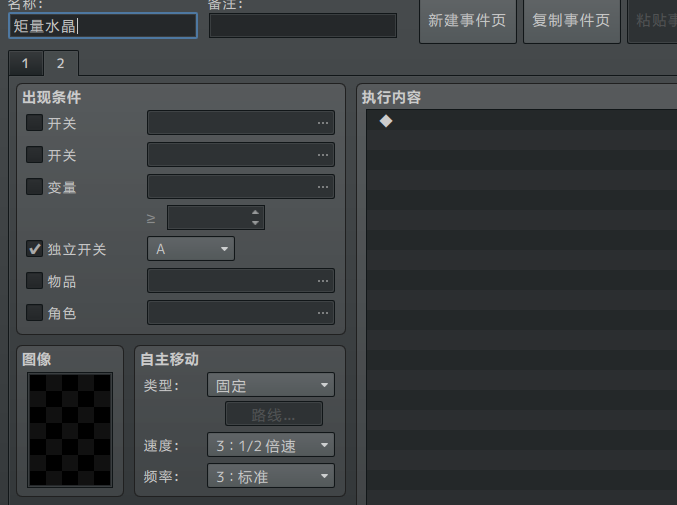
Task: Enable the first 开关 condition checkbox
Action: coord(35,123)
